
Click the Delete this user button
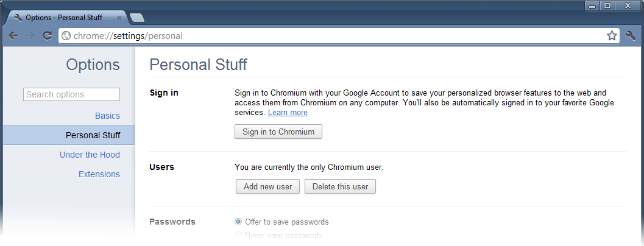tap(340, 186)
